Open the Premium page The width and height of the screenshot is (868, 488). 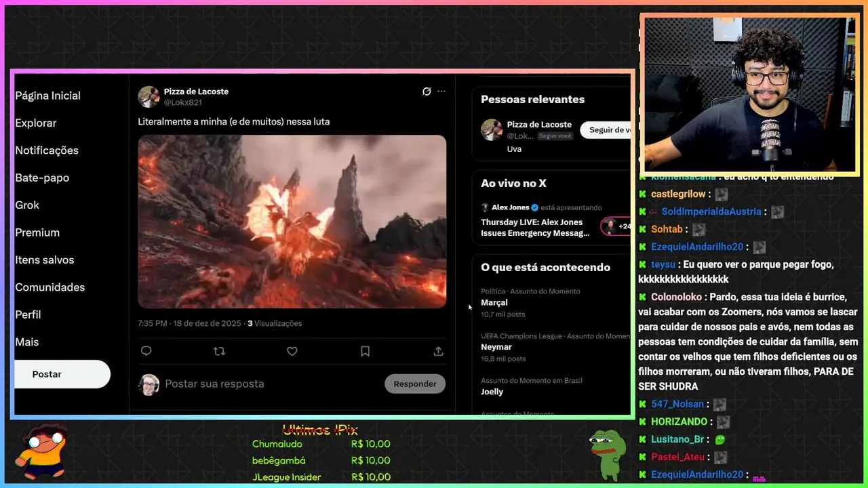click(37, 232)
